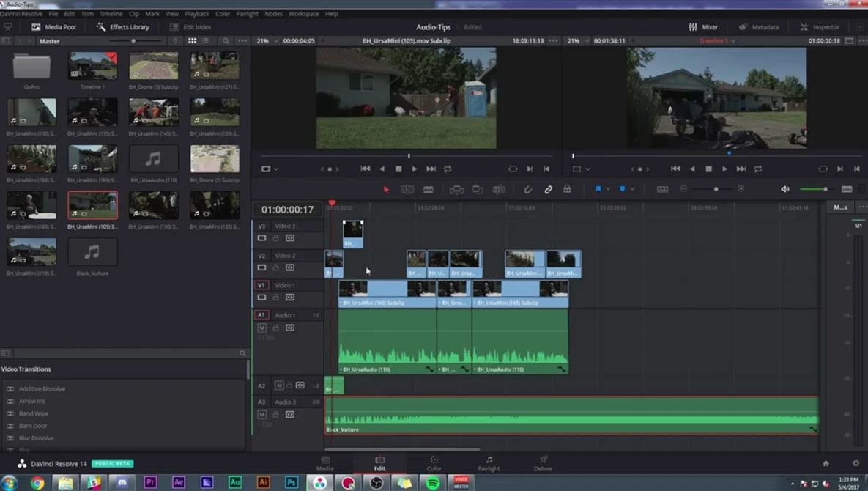This screenshot has width=868, height=491.
Task: Open the Timeline menu
Action: pyautogui.click(x=111, y=13)
